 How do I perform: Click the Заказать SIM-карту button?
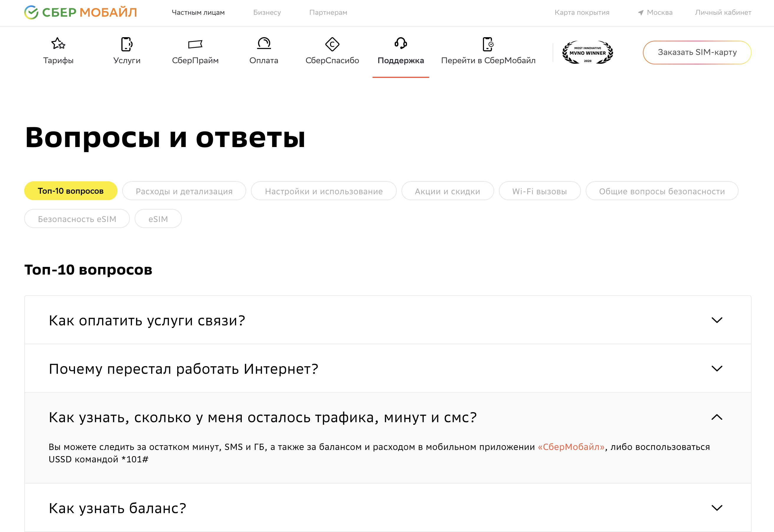point(697,52)
